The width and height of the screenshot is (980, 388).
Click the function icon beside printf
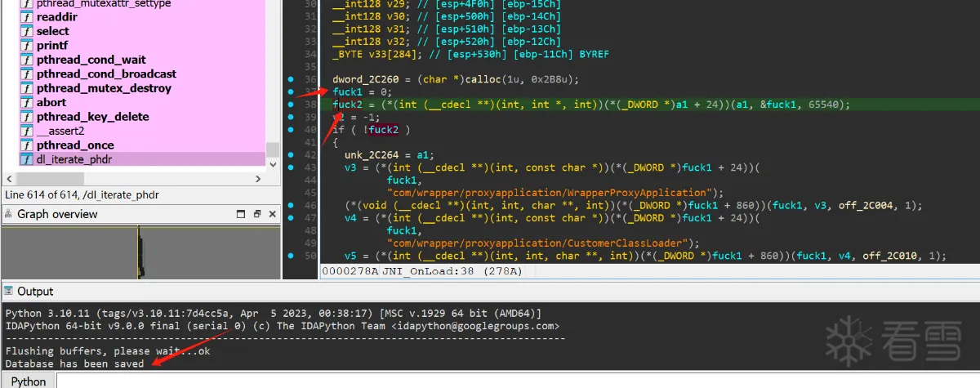coord(26,45)
